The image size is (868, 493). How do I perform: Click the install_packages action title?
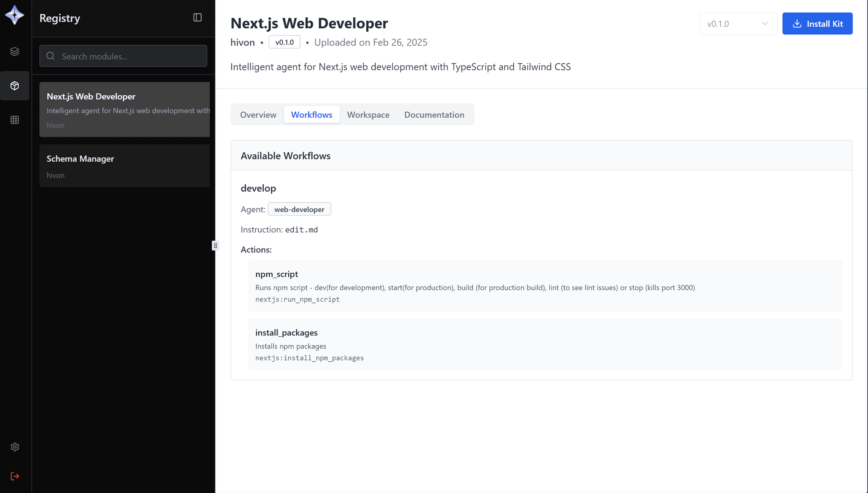pos(287,332)
